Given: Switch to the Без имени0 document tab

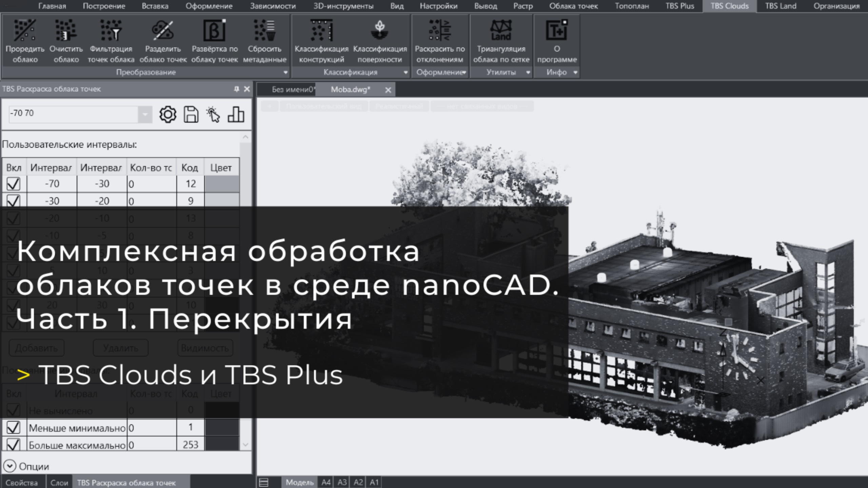Looking at the screenshot, I should tap(292, 90).
